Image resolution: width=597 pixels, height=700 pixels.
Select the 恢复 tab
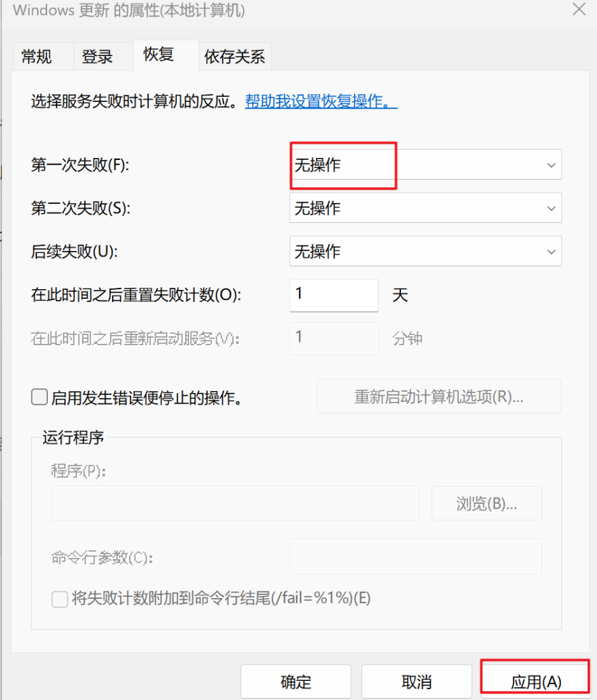(x=158, y=55)
